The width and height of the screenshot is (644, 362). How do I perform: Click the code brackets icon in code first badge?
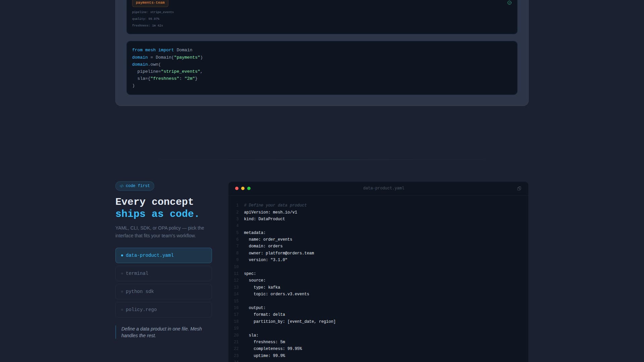[x=122, y=186]
